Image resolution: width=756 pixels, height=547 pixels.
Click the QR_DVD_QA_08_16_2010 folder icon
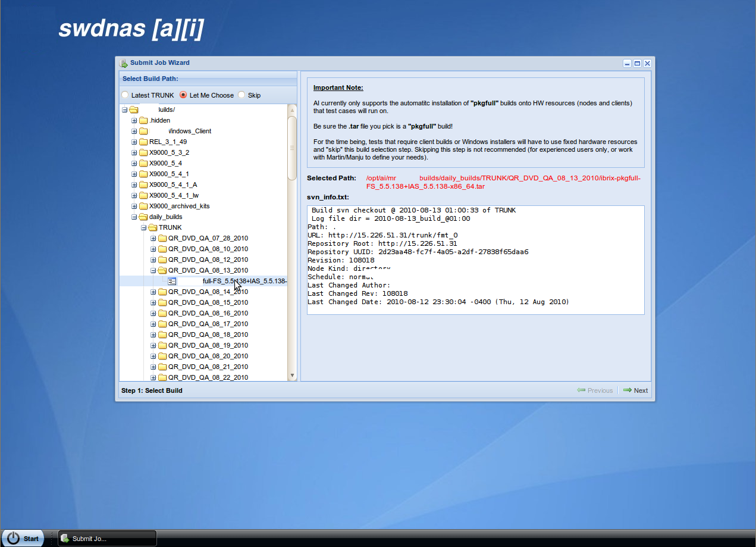[x=162, y=313]
